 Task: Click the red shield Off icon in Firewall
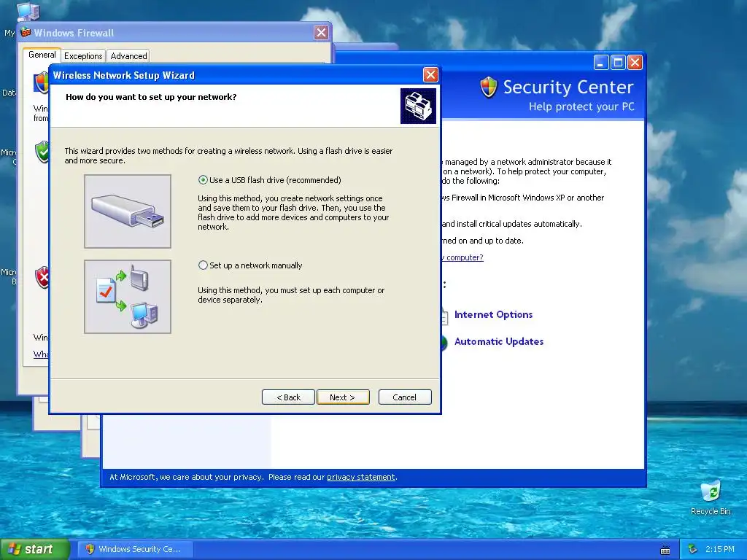(x=43, y=277)
